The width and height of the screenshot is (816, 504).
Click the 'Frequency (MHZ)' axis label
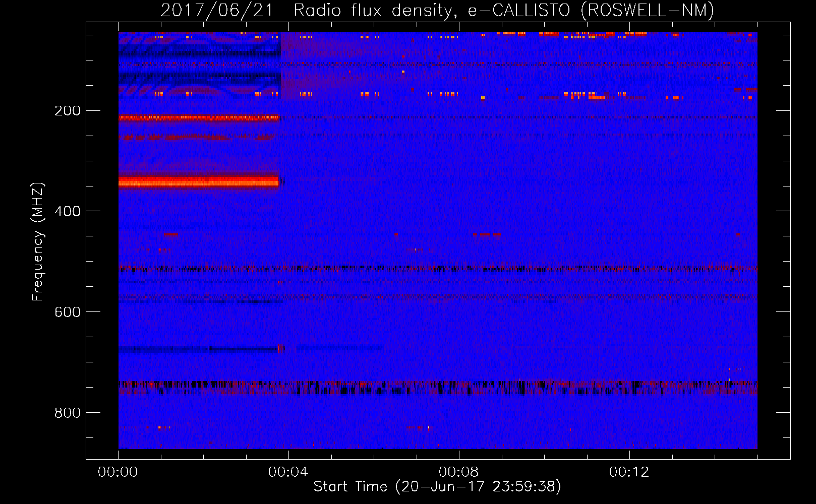[38, 242]
